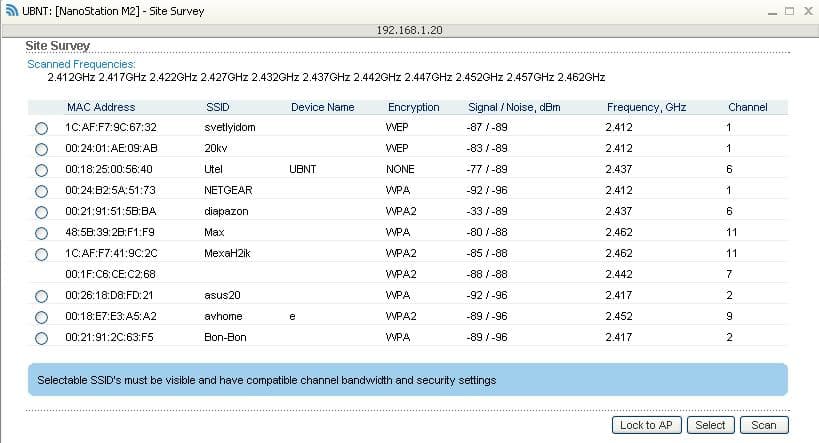The width and height of the screenshot is (819, 443).
Task: Click the UBNT device name cell
Action: [302, 169]
